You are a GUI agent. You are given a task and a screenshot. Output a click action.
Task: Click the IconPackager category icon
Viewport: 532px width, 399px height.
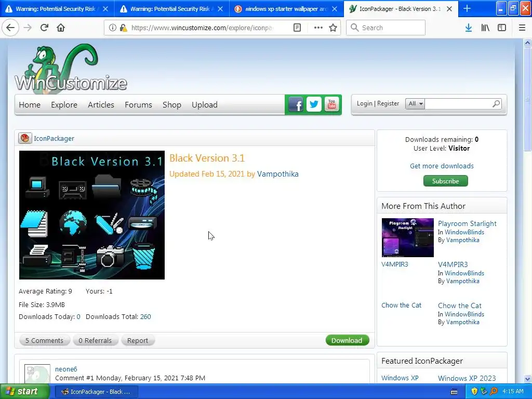25,138
